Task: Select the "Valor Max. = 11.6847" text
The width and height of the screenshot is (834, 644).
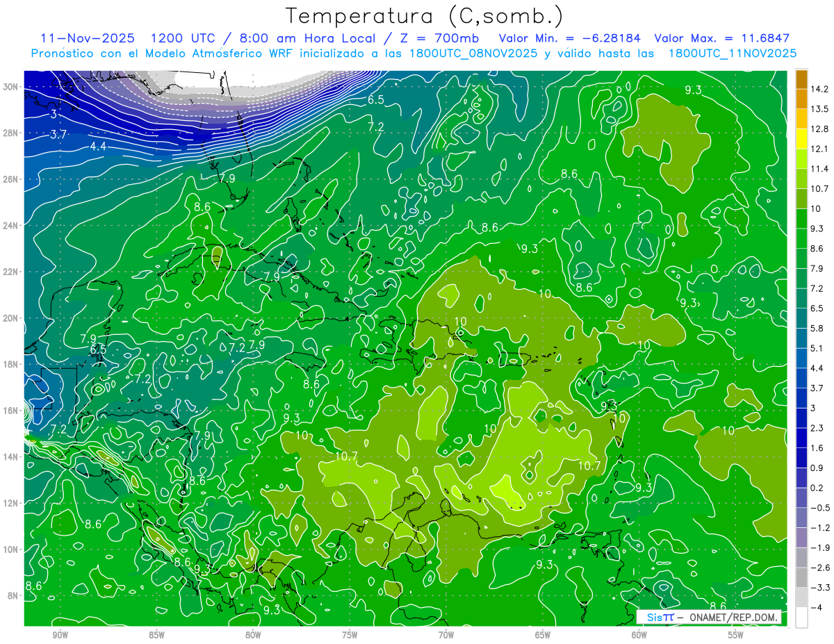Action: pyautogui.click(x=721, y=38)
